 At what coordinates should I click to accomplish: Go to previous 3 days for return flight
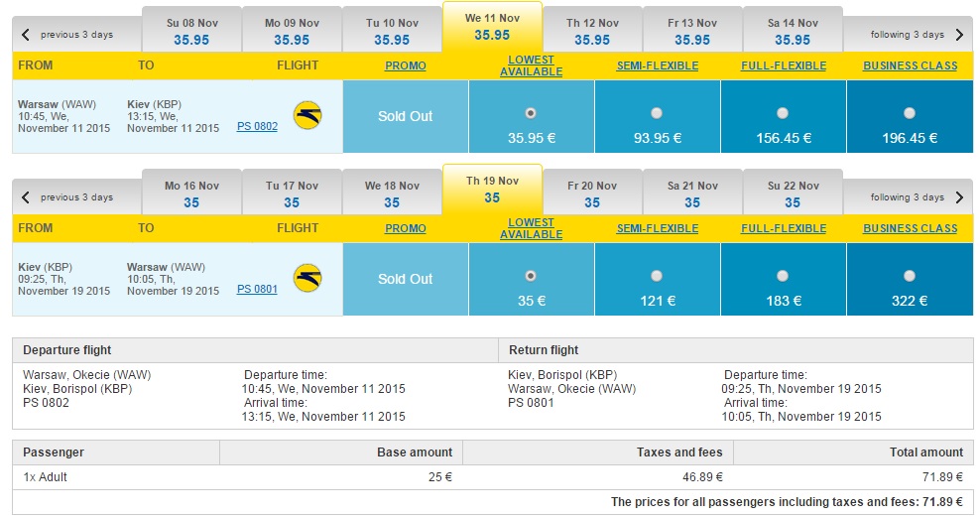[67, 196]
